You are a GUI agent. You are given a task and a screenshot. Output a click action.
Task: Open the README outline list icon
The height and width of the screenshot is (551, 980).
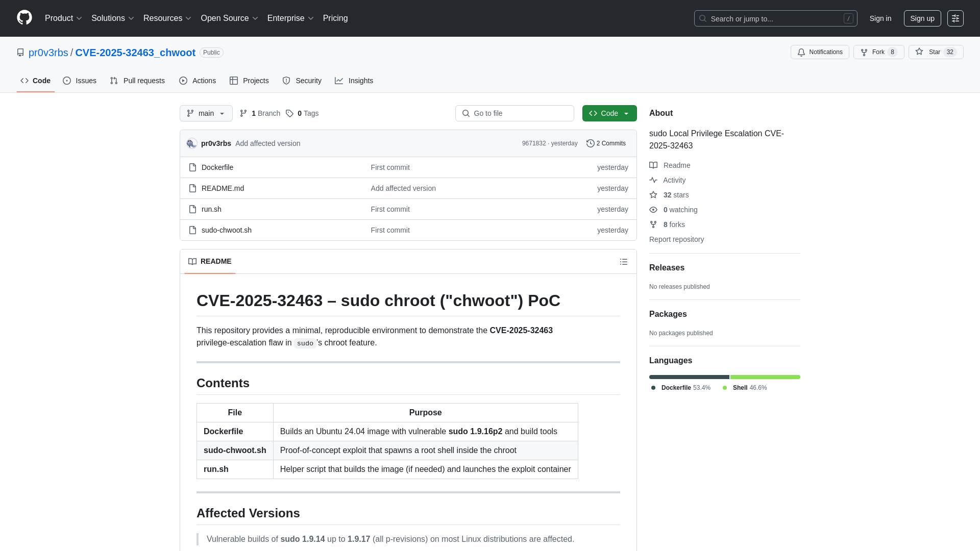click(x=624, y=262)
